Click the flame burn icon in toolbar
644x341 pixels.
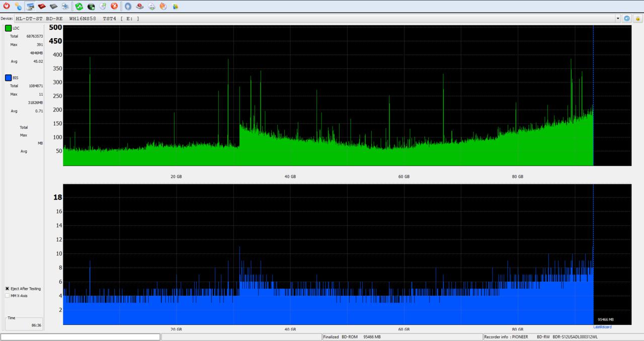163,7
